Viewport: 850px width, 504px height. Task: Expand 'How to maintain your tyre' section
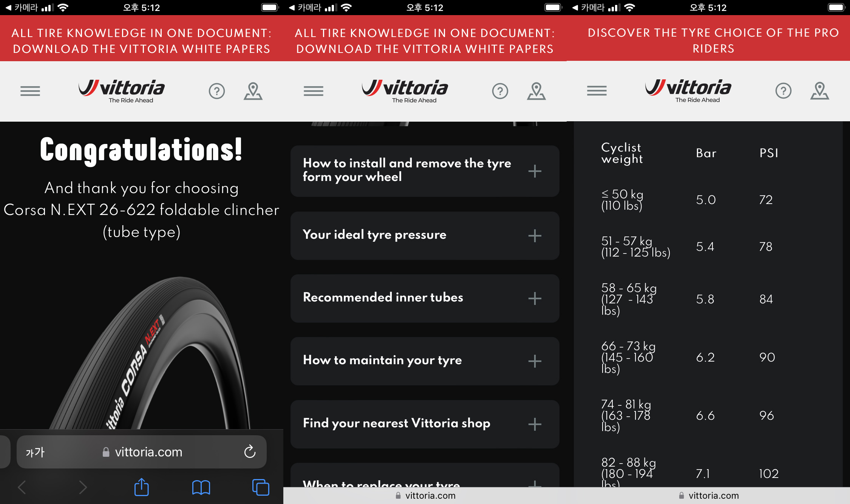click(425, 361)
